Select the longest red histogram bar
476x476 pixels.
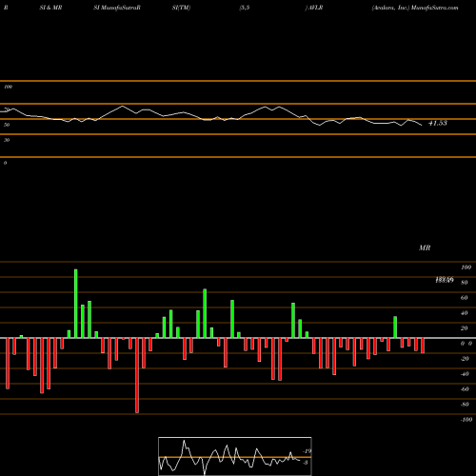click(x=137, y=375)
